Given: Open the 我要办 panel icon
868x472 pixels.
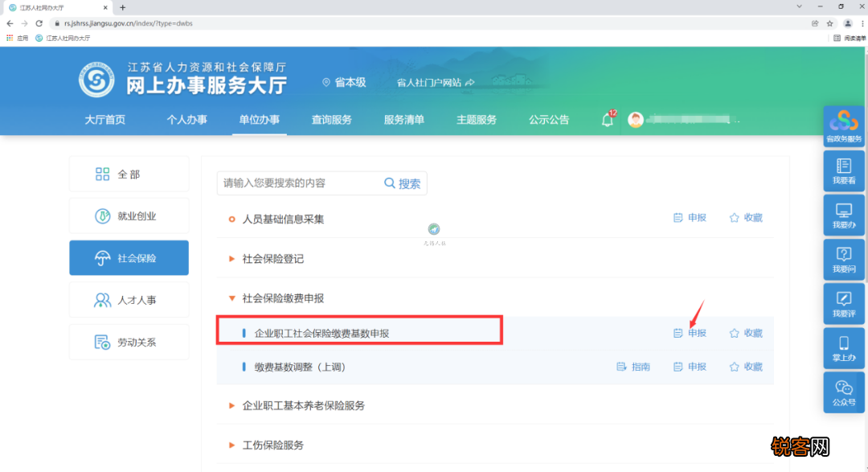Looking at the screenshot, I should pos(844,215).
